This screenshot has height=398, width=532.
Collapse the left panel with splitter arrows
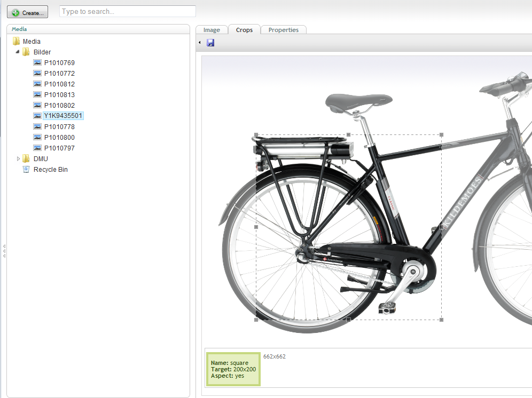[x=4, y=251]
